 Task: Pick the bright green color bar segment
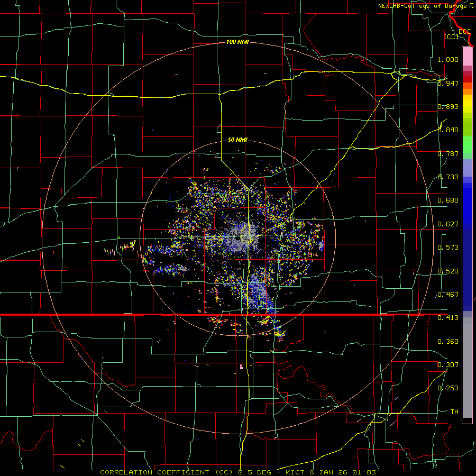pos(467,144)
